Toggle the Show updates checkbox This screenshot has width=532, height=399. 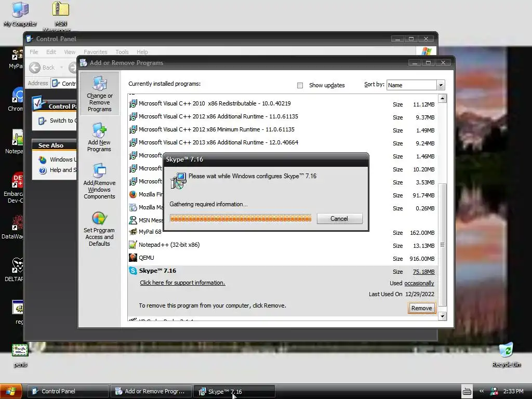(x=300, y=85)
